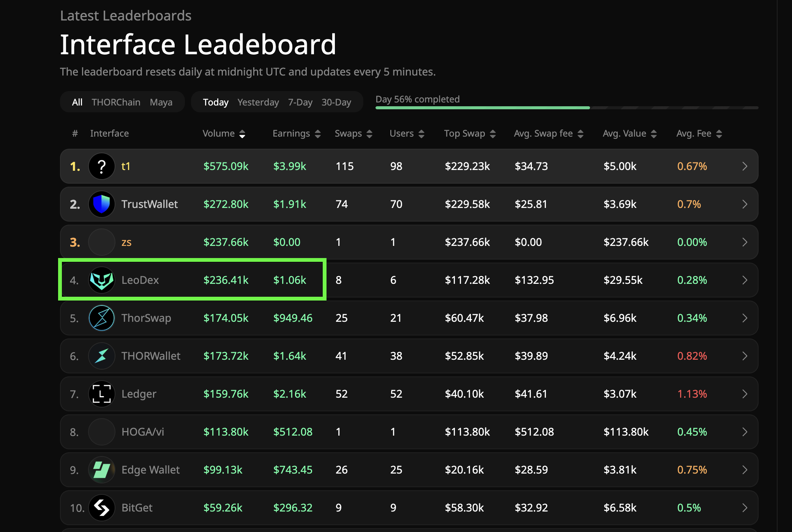
Task: Switch to the Yesterday time range
Action: click(x=258, y=102)
